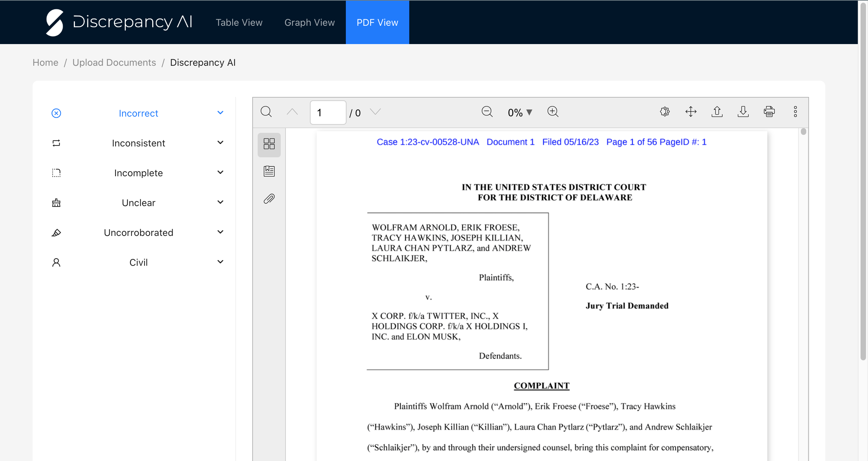Expand the Inconsistent category chevron
This screenshot has width=868, height=461.
[220, 143]
